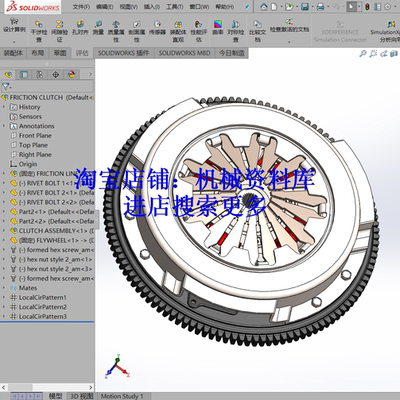
Task: Select the DimXpertManager crosshair tab
Action: 56,74
